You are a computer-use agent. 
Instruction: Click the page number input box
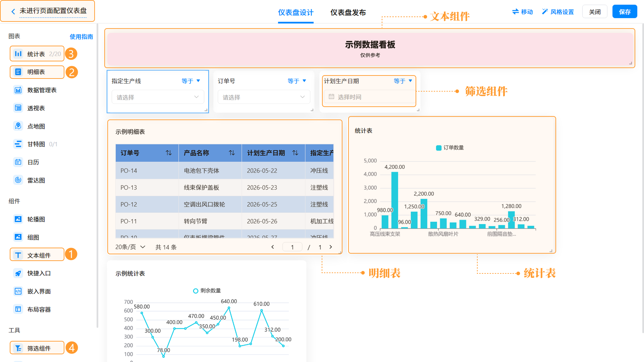(292, 247)
